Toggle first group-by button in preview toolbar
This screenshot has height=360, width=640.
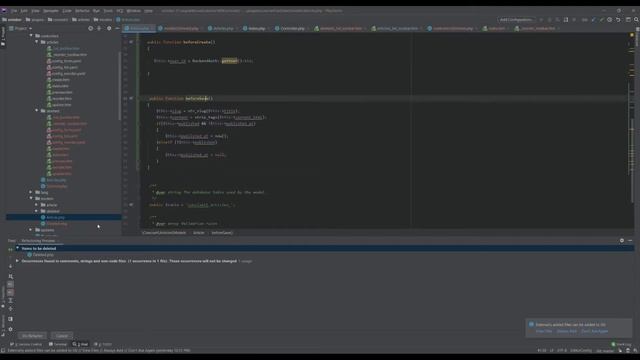point(11,284)
